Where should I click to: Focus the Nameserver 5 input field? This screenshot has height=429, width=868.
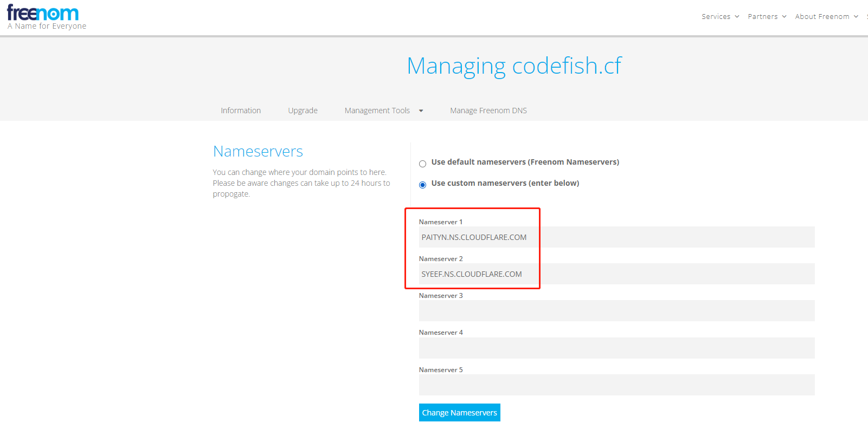click(616, 385)
